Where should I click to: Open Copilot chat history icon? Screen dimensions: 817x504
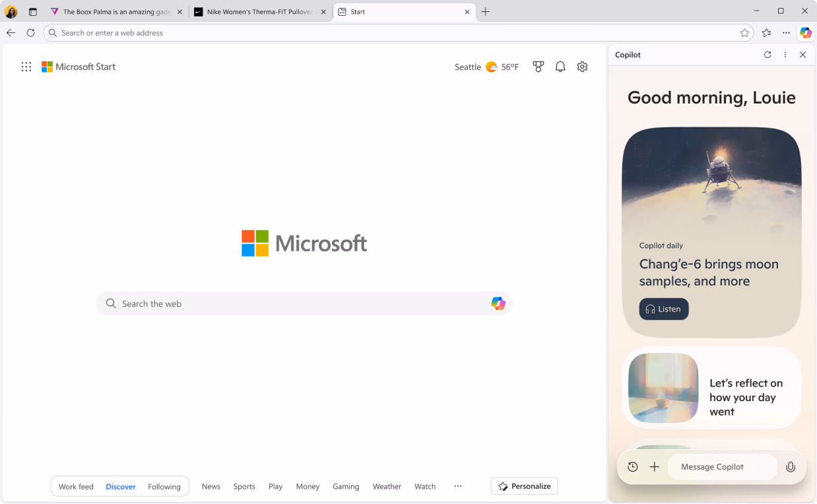pos(633,466)
